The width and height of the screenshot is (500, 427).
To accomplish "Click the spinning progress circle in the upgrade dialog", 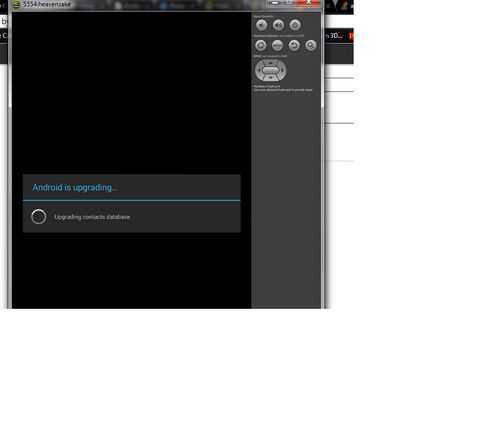I will click(39, 217).
